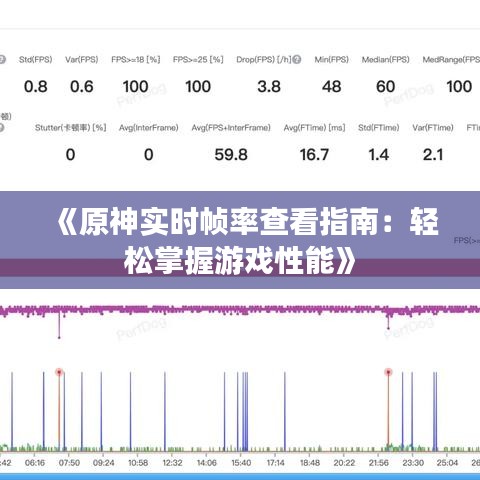Screen dimensions: 480x480
Task: Click the Avg(FPS+InterFrame) label
Action: [231, 128]
